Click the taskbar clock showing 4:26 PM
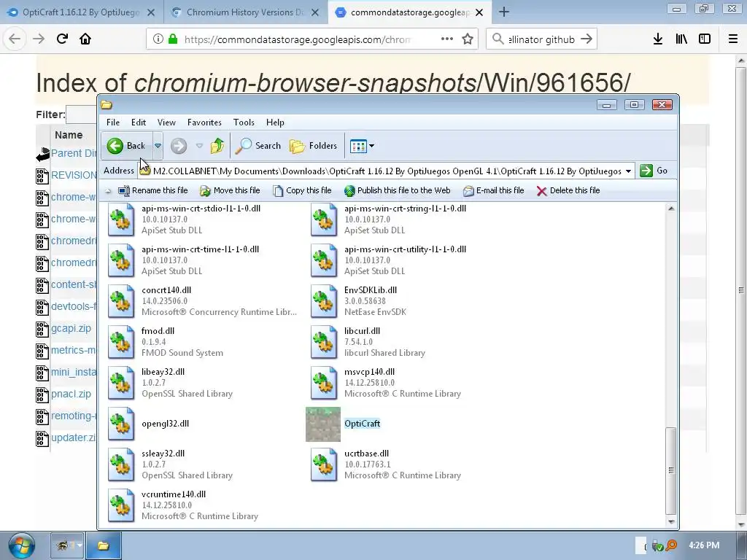The height and width of the screenshot is (560, 747). pos(704,545)
